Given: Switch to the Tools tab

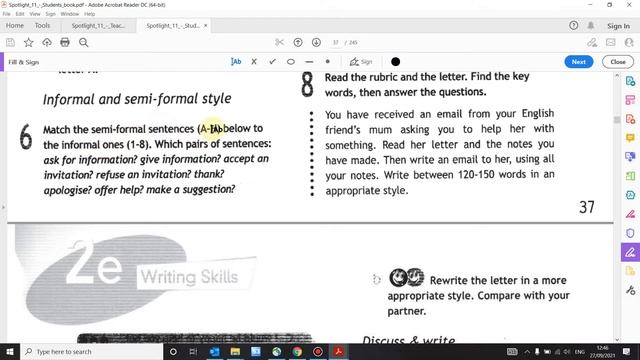Looking at the screenshot, I should coord(42,25).
